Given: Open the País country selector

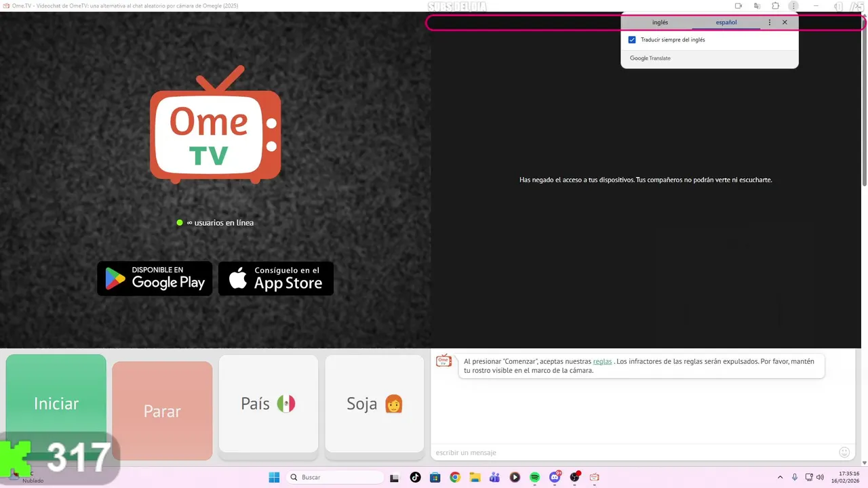Looking at the screenshot, I should 269,404.
